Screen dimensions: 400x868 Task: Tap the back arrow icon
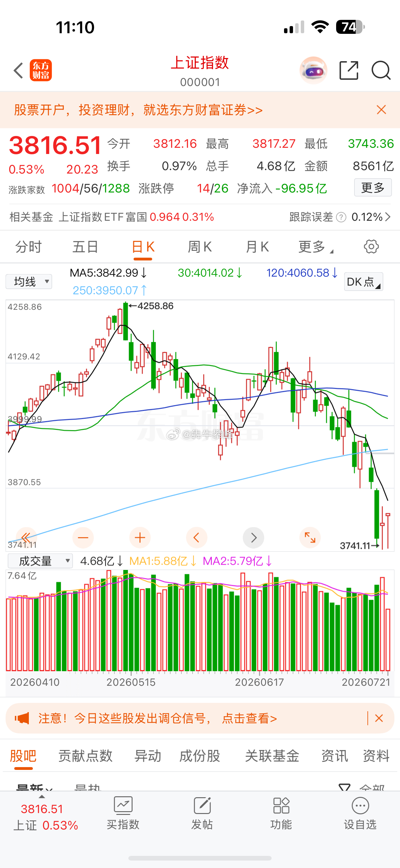(19, 70)
